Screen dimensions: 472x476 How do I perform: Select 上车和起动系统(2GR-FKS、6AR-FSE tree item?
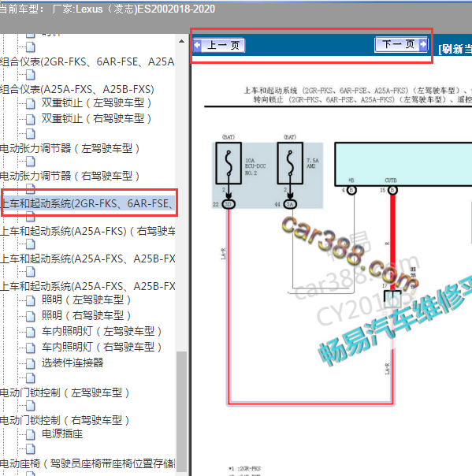87,203
